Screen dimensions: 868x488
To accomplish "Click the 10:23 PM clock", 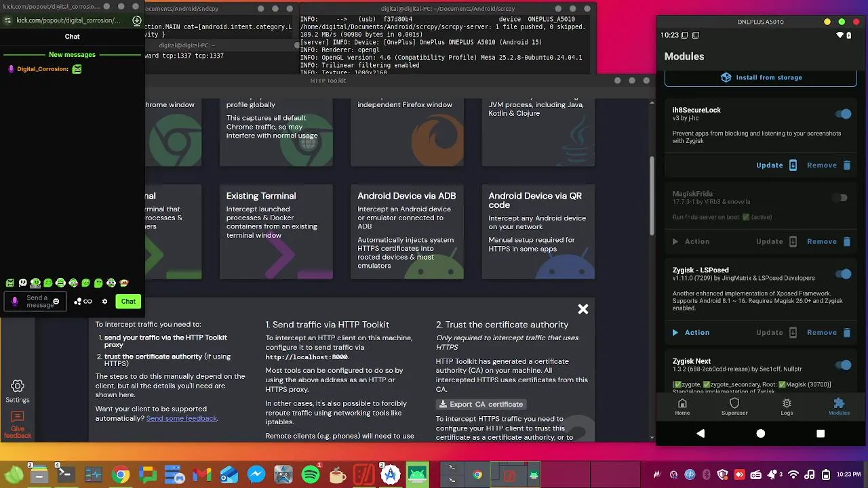I will (848, 474).
